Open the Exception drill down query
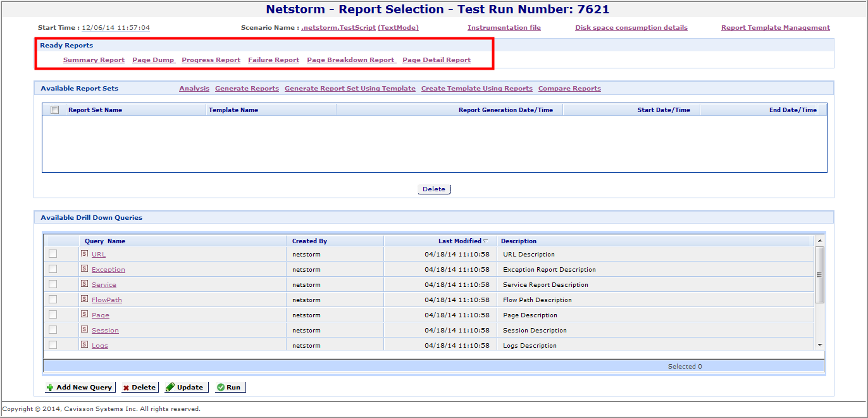 click(108, 270)
